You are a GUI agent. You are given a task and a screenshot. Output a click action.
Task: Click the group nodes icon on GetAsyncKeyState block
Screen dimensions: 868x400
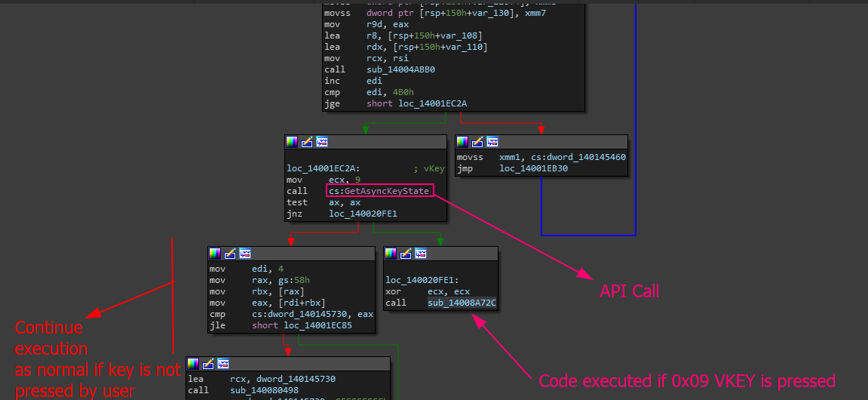pyautogui.click(x=322, y=142)
